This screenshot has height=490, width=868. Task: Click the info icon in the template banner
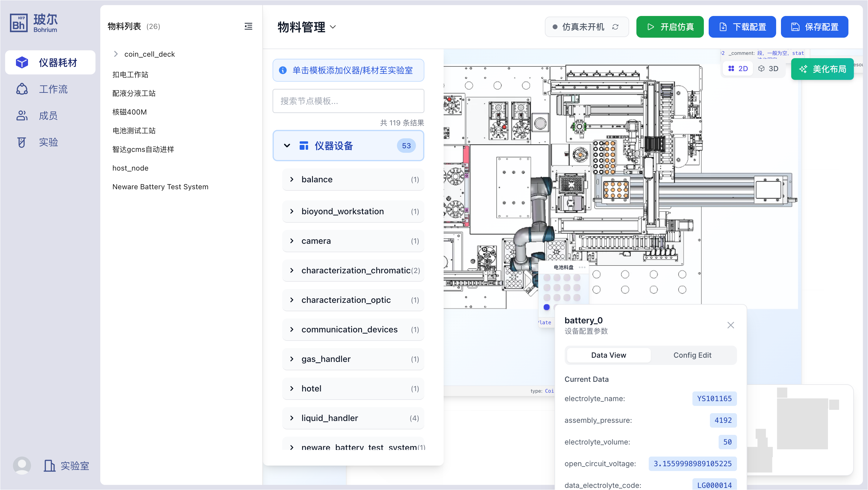pos(283,71)
